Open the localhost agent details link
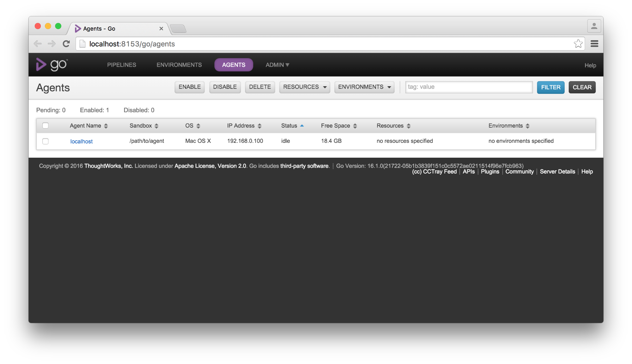 [x=81, y=141]
